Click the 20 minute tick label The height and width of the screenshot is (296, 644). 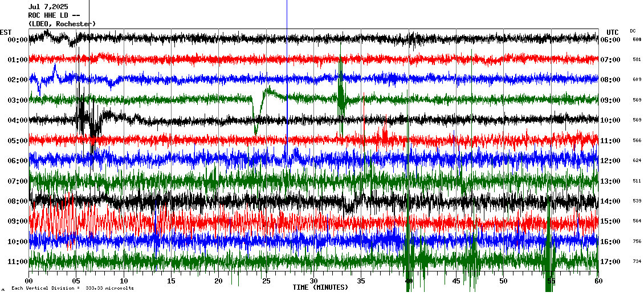click(x=218, y=281)
